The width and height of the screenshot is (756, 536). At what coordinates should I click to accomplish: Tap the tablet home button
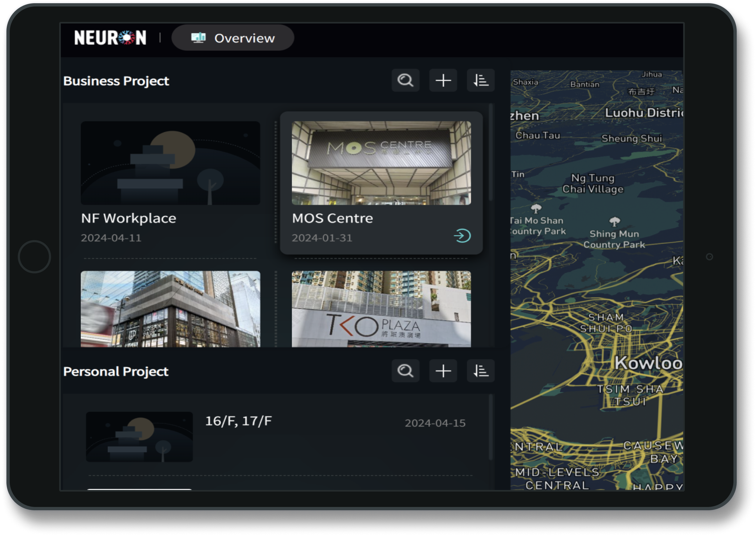pos(34,257)
